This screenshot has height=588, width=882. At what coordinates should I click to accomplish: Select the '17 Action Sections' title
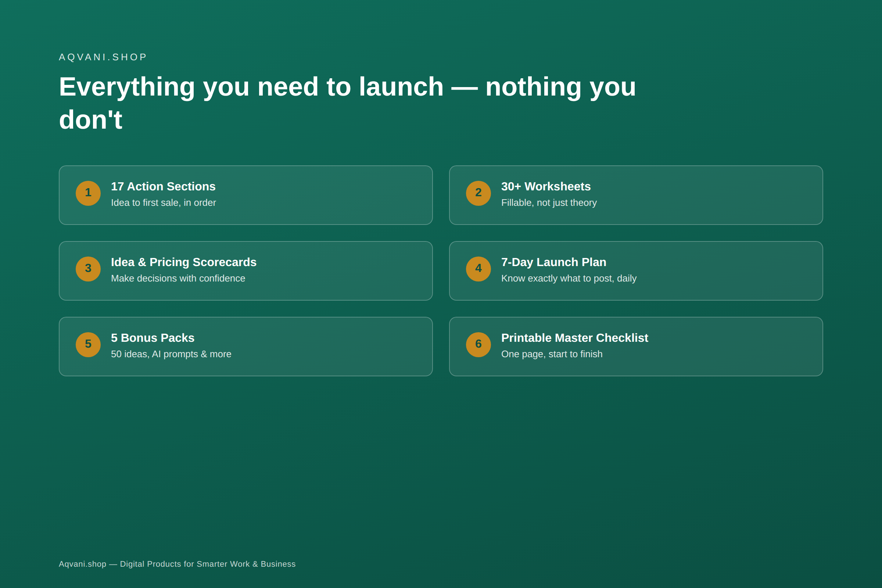(x=163, y=186)
